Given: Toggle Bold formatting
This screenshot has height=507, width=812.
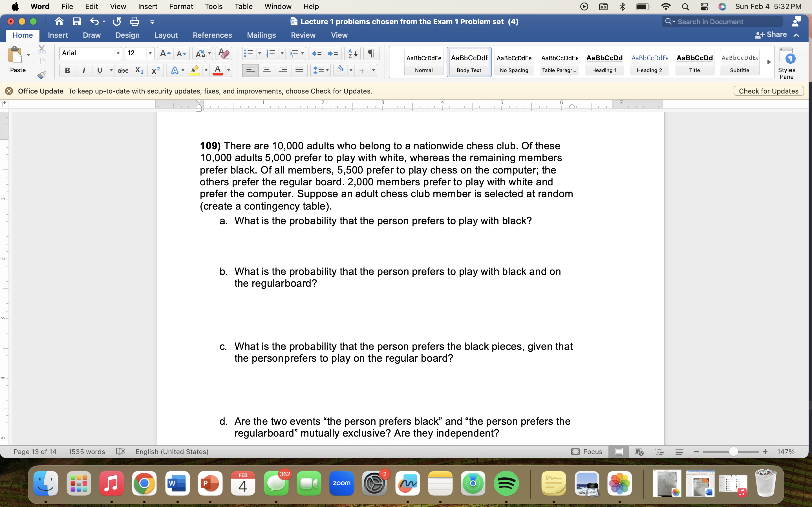Looking at the screenshot, I should point(67,70).
